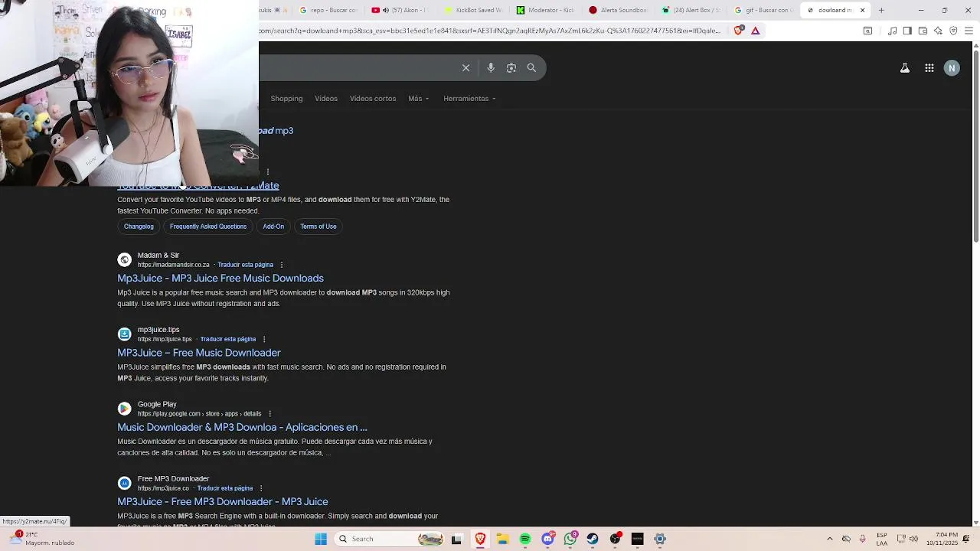Click 'Frequently Asked Questions' chip
Screen dimensions: 980x551
(208, 227)
